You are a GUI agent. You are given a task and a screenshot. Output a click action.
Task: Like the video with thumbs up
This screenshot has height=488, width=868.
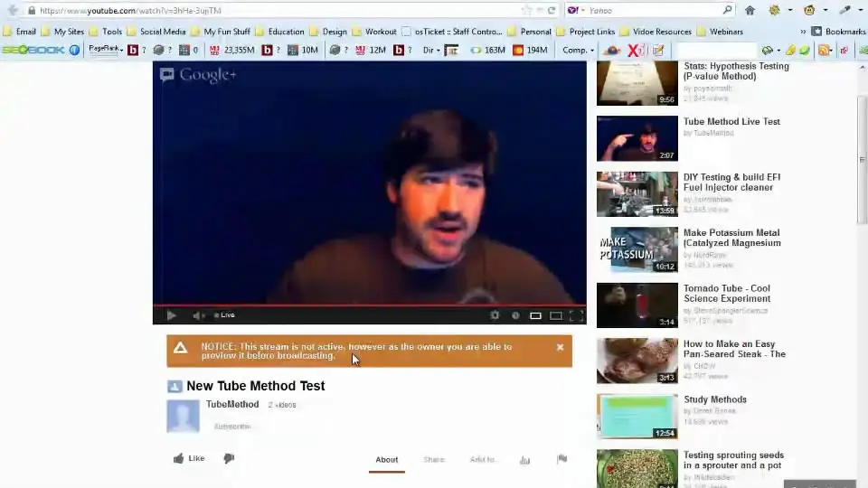(x=189, y=458)
